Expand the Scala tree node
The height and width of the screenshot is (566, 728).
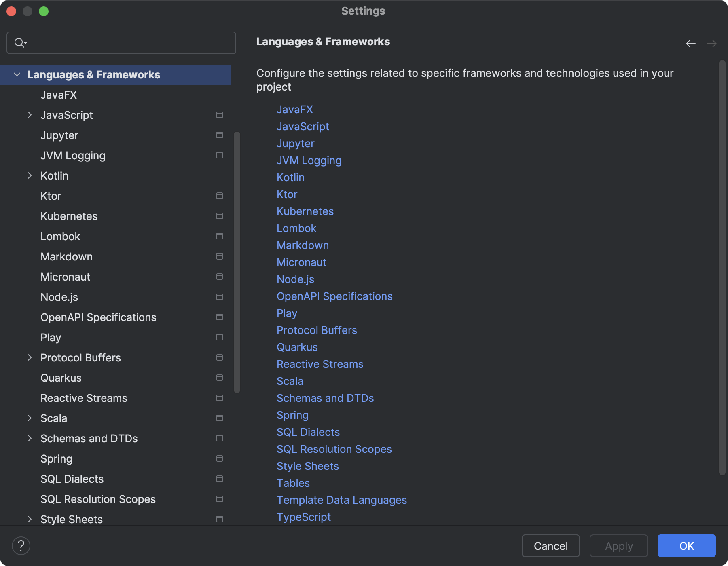pyautogui.click(x=30, y=418)
